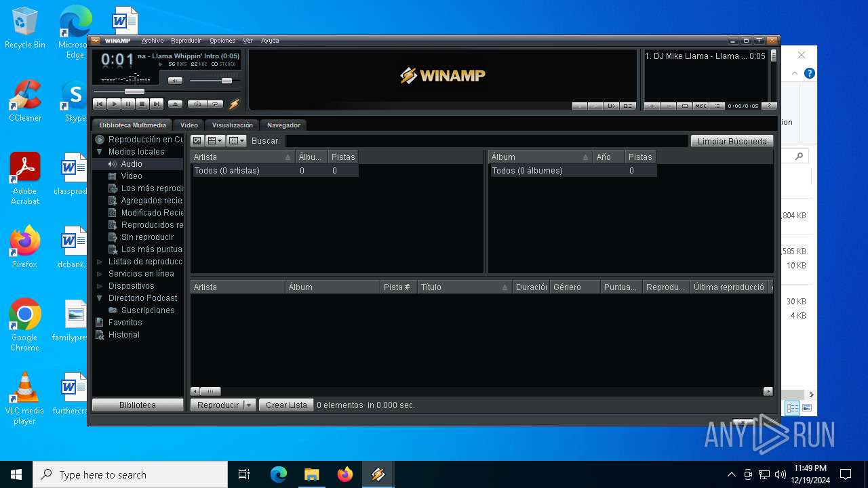Open the Reproducir dropdown arrow
Screen dimensions: 868x488
[x=249, y=405]
